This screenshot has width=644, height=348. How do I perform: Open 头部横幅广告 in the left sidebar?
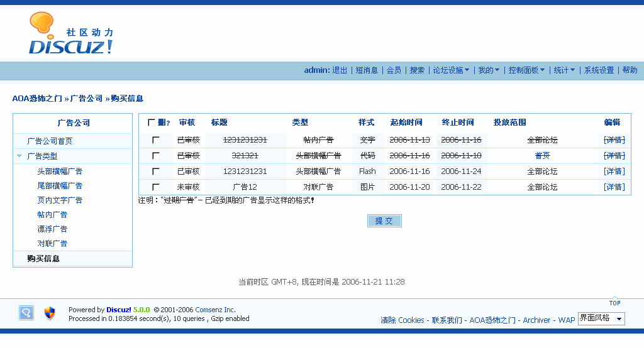click(x=60, y=171)
